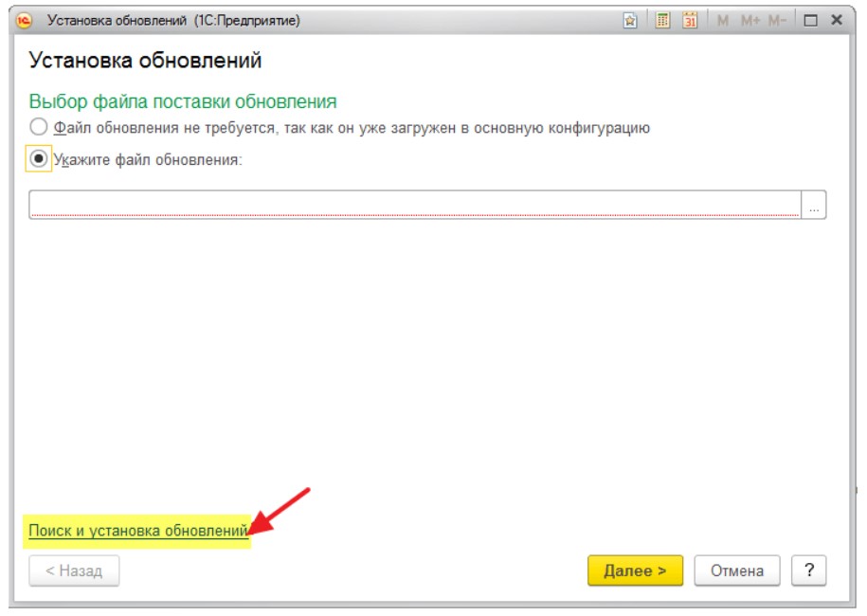This screenshot has width=867, height=616.
Task: Choose 'Укажите файл обновления' radio button
Action: 38,160
